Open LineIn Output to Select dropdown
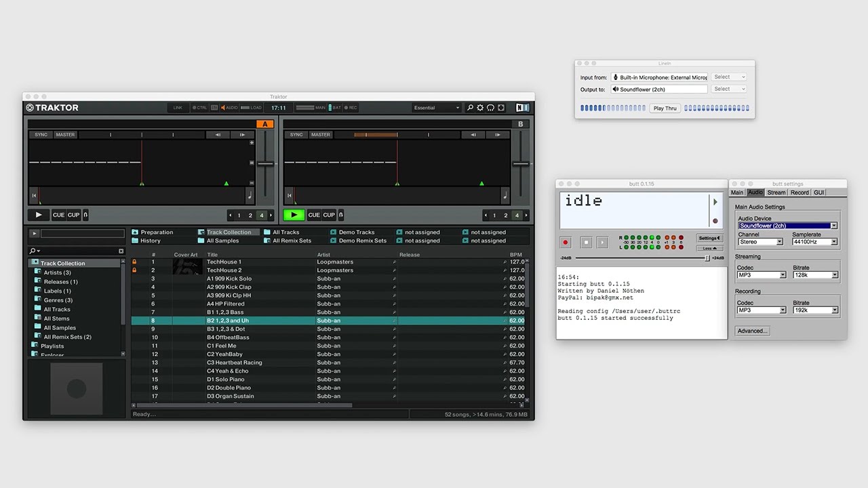The height and width of the screenshot is (488, 868). pos(729,89)
